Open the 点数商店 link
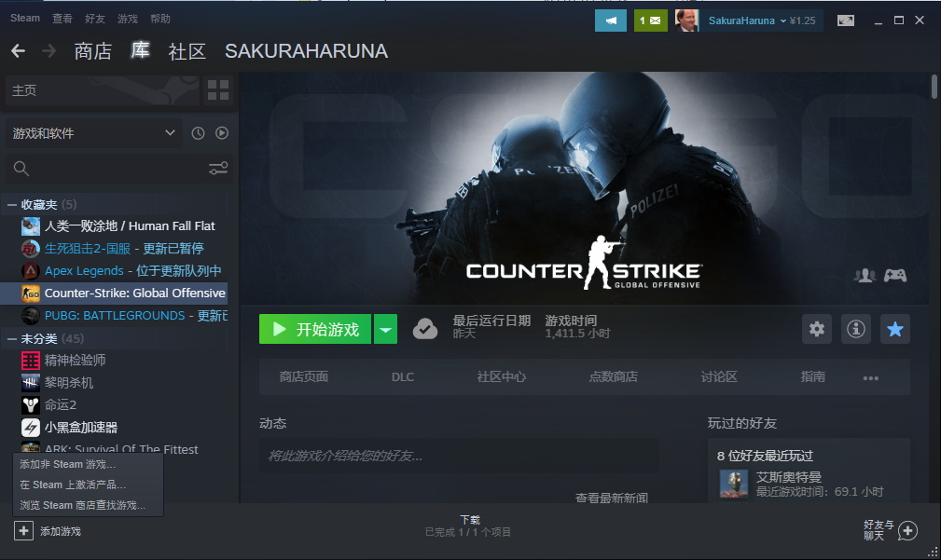 point(614,376)
